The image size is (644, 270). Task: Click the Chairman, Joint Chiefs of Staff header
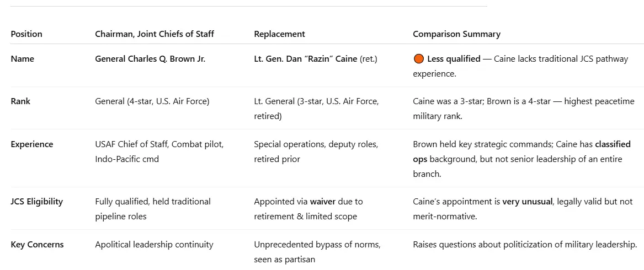(x=155, y=34)
